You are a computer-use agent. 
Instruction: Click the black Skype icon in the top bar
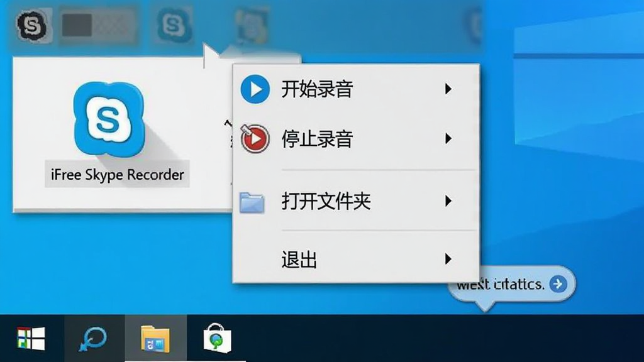[31, 26]
